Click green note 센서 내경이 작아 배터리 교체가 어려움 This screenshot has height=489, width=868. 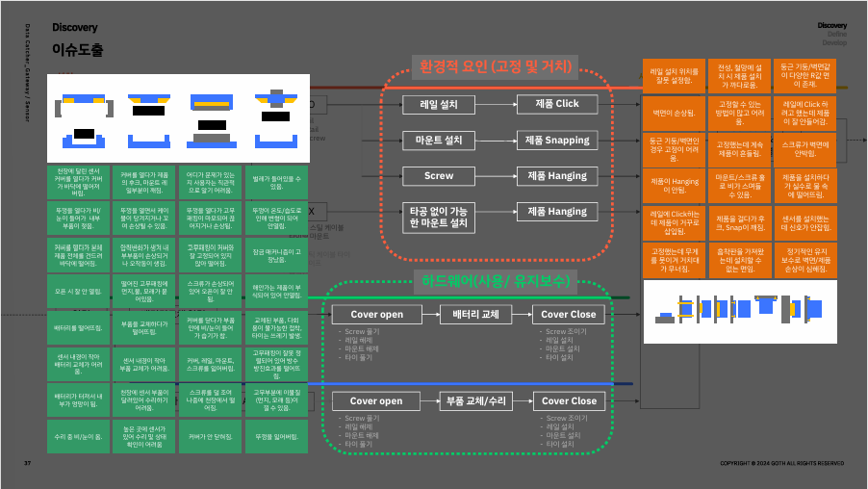78,365
